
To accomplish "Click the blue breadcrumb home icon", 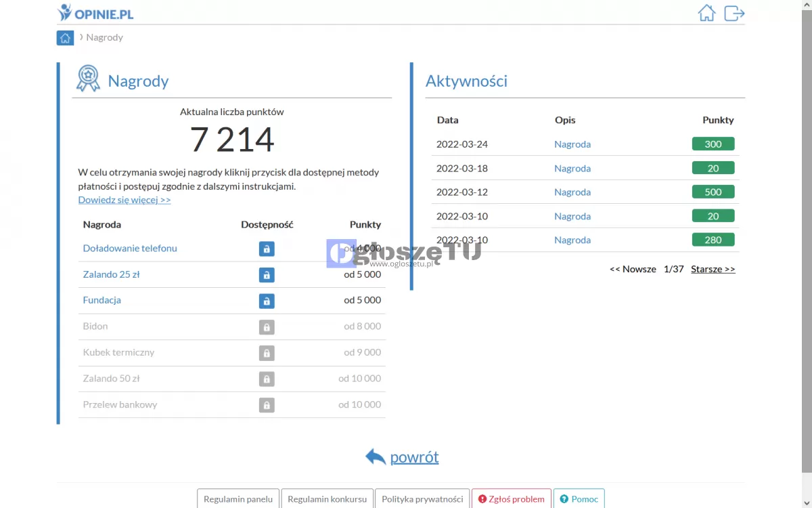I will point(65,38).
